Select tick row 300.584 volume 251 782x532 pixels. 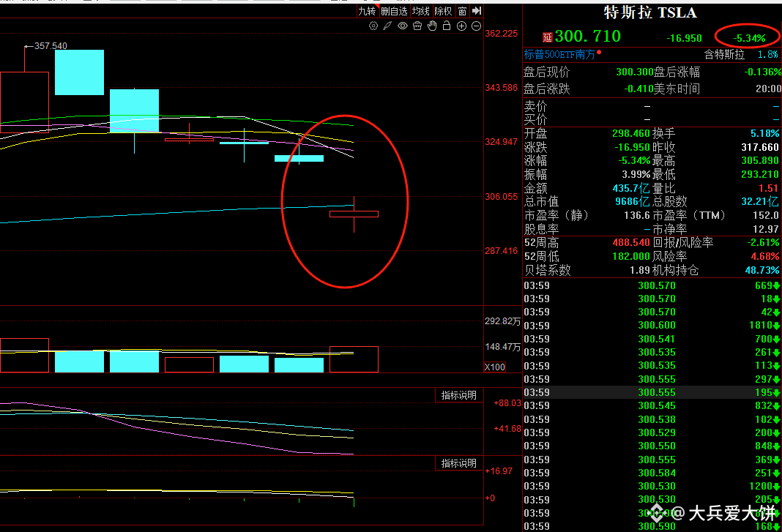click(652, 473)
